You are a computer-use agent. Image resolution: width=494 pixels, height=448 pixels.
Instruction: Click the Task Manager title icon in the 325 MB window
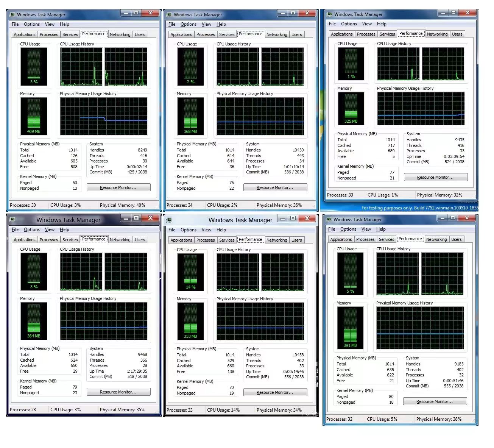(x=329, y=14)
